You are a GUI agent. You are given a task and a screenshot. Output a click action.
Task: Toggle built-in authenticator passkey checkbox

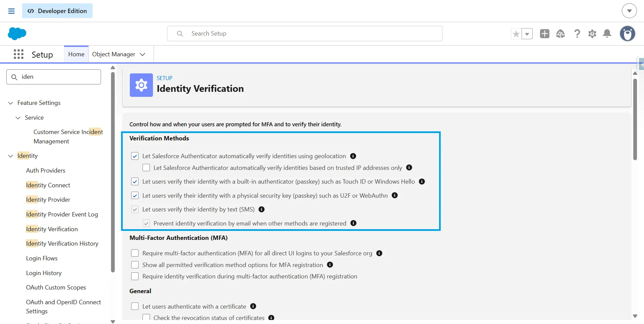pyautogui.click(x=135, y=182)
